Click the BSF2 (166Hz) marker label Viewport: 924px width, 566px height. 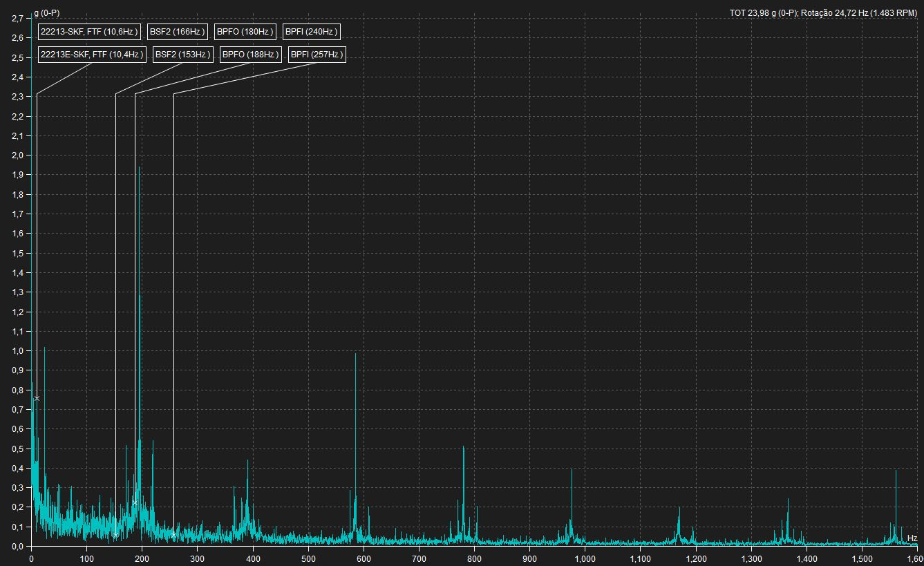pos(178,32)
